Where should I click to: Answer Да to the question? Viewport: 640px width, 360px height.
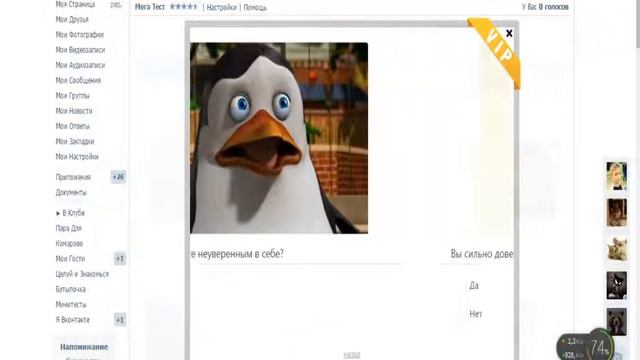(x=474, y=285)
